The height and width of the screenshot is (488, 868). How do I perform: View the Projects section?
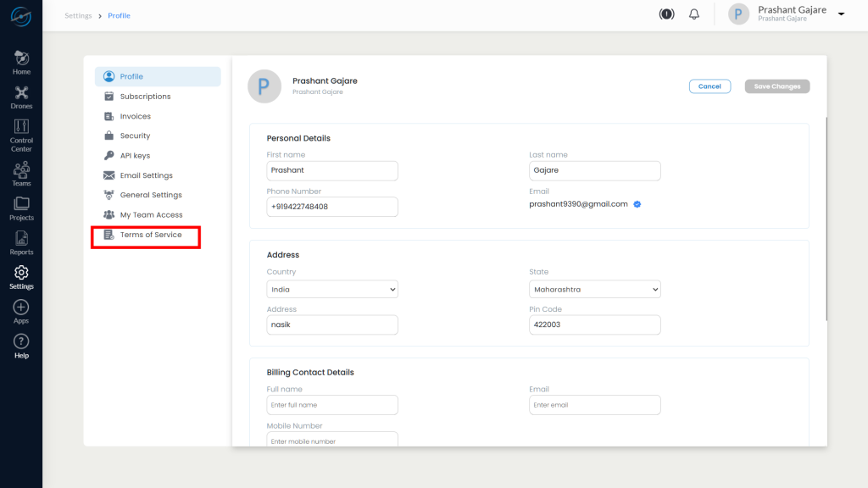[x=20, y=210]
